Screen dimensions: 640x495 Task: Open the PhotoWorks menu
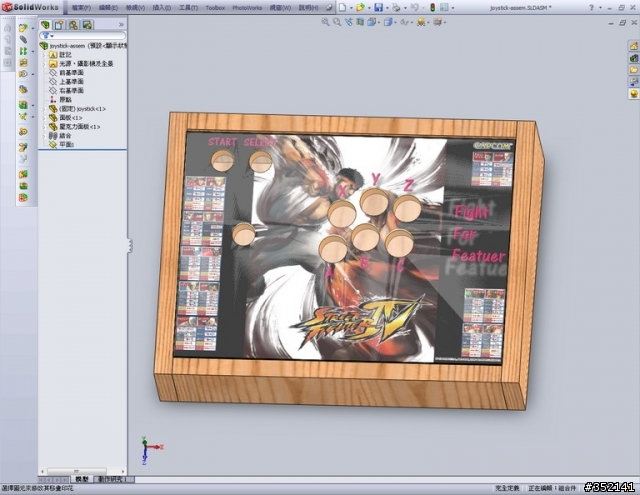coord(247,8)
